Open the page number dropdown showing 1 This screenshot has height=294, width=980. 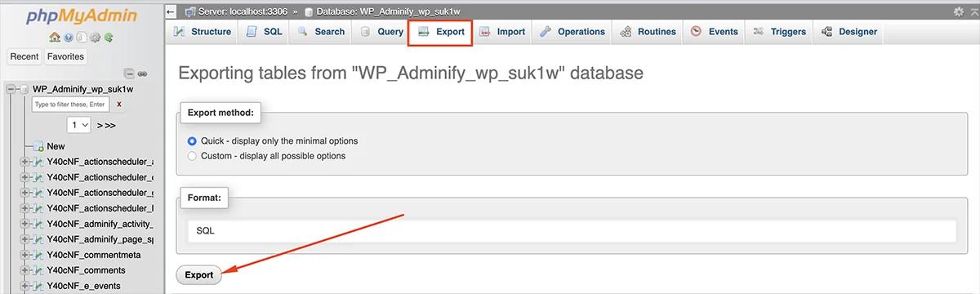(79, 125)
